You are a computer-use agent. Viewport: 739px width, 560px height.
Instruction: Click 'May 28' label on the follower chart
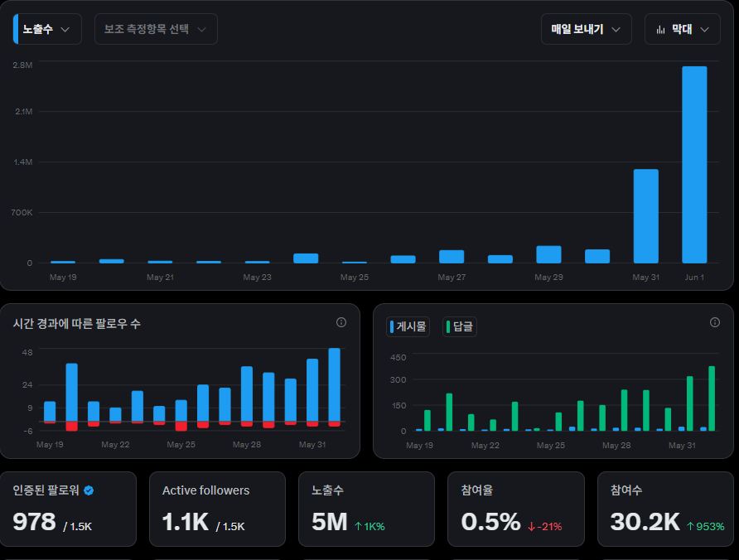[x=247, y=445]
